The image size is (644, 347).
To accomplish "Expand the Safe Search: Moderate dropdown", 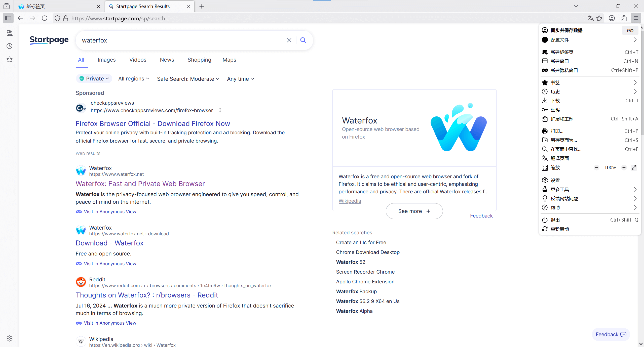I will coord(188,79).
